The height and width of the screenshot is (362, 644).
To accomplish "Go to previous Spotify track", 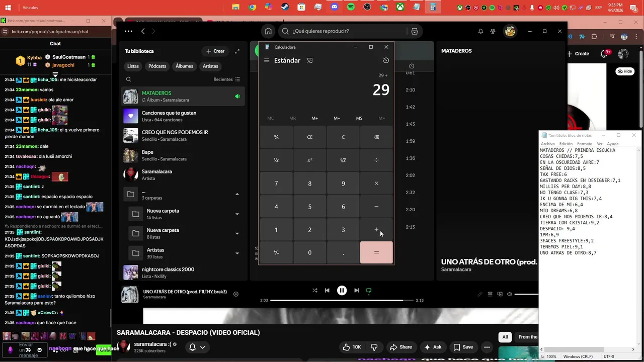I will coord(327,291).
